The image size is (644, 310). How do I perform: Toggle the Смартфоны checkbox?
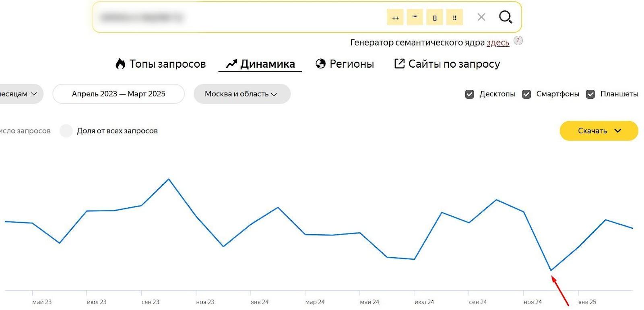point(526,94)
